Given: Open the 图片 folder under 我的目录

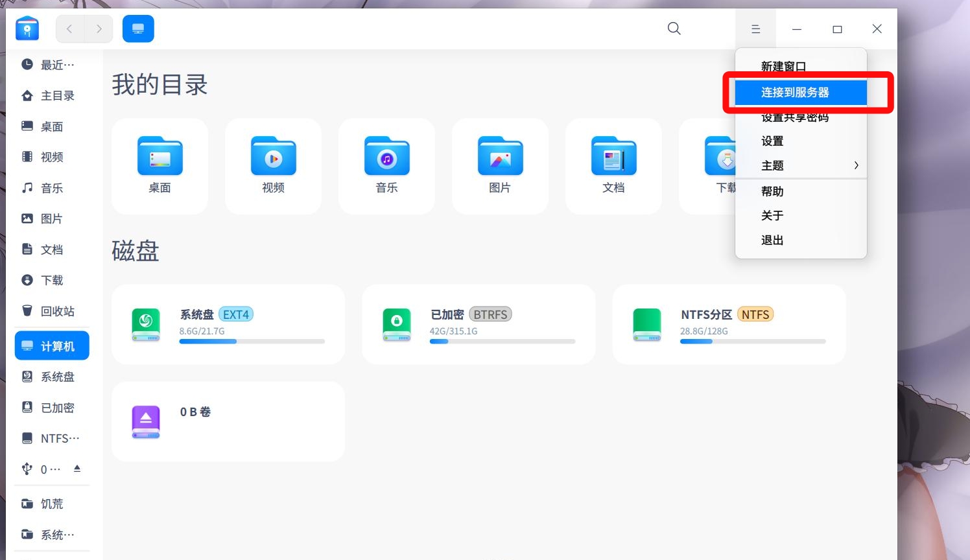Looking at the screenshot, I should click(501, 166).
